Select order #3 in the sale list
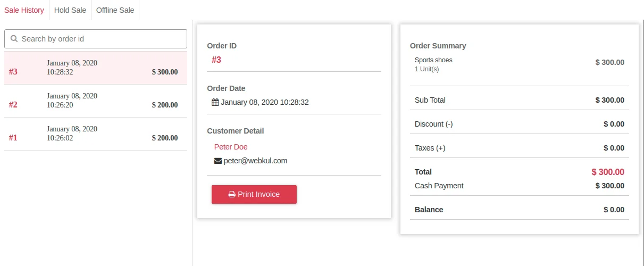 [96, 68]
